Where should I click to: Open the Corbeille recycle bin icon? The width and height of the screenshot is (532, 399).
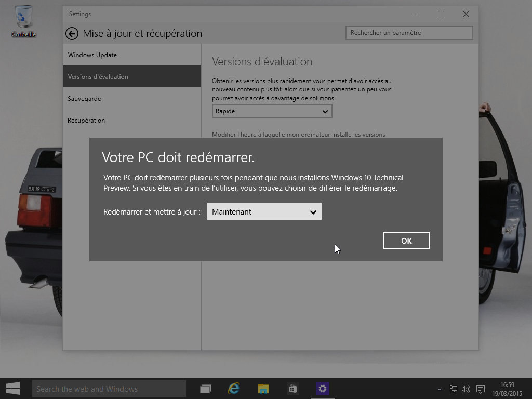23,21
